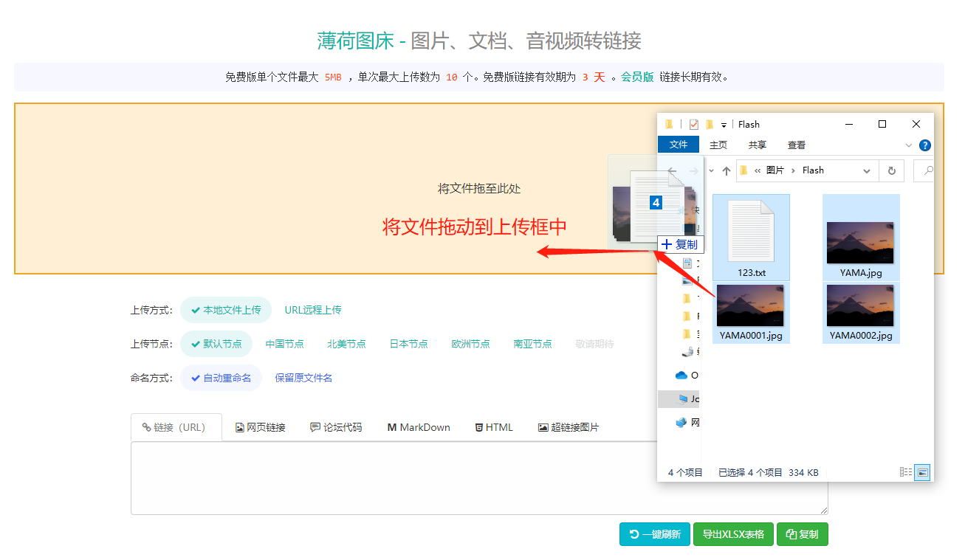Switch Explorer to large thumbnails view icon
This screenshot has width=965, height=560.
pyautogui.click(x=922, y=472)
